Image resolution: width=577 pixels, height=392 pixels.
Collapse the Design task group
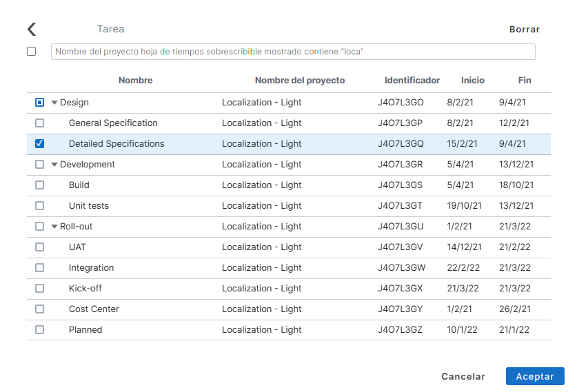point(54,103)
